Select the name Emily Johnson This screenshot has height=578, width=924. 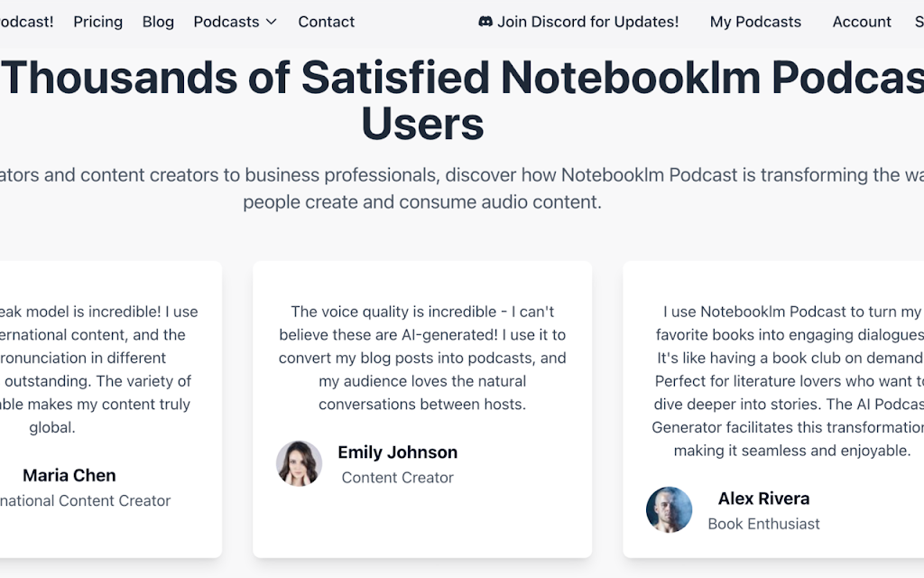click(x=397, y=452)
